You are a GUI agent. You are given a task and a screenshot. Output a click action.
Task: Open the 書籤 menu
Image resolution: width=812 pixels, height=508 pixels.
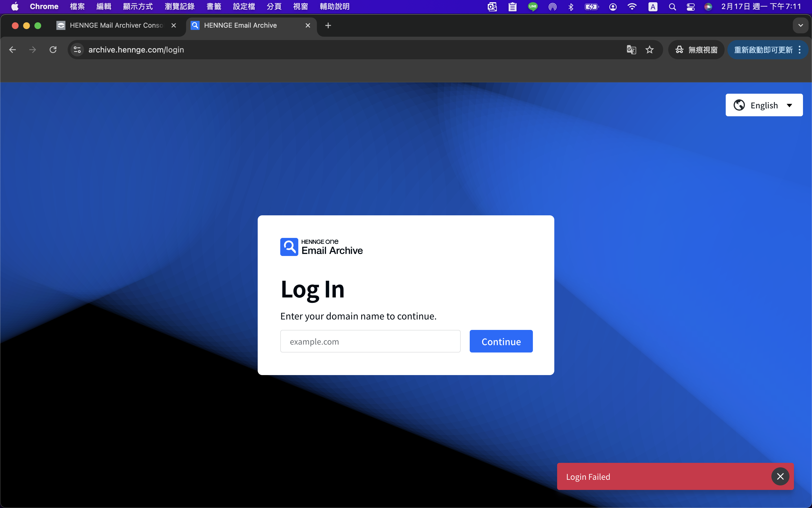[214, 6]
